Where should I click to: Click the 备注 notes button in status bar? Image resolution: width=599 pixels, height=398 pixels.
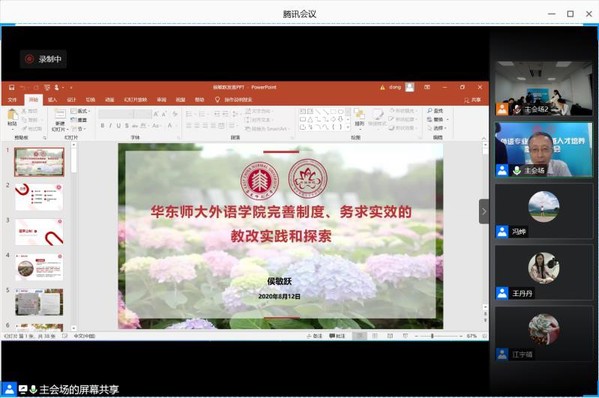pyautogui.click(x=314, y=336)
